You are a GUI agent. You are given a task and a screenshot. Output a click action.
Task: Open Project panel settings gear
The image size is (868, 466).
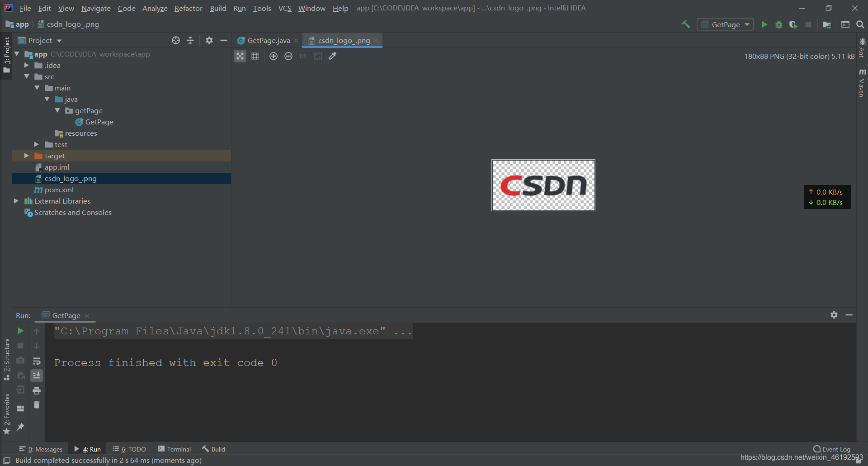[x=209, y=40]
